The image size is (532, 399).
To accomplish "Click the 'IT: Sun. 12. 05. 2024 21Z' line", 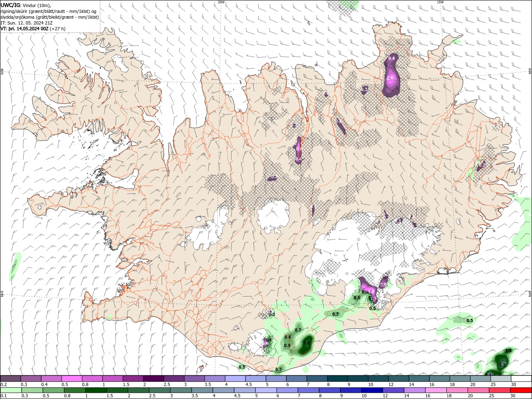I will tap(26, 23).
